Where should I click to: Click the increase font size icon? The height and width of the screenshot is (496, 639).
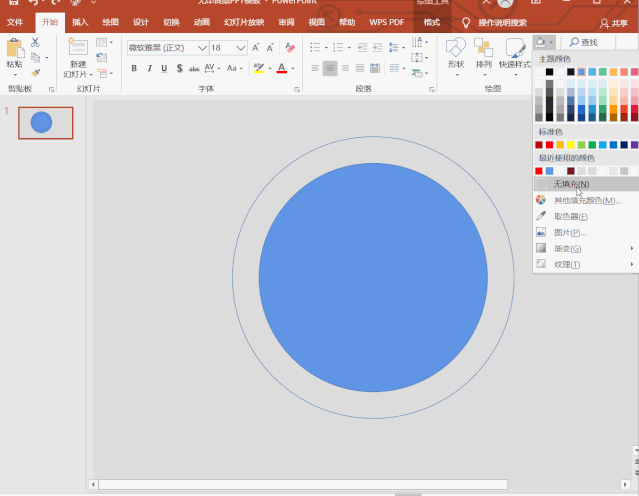tap(257, 47)
